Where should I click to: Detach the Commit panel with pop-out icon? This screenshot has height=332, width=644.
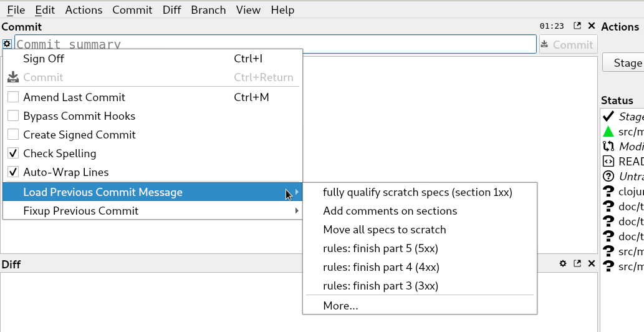click(x=577, y=26)
